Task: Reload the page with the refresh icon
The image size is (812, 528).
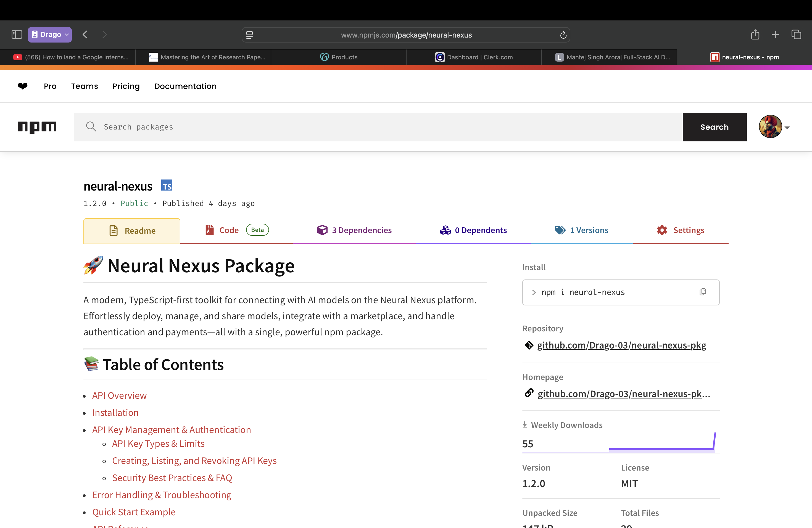Action: (563, 35)
